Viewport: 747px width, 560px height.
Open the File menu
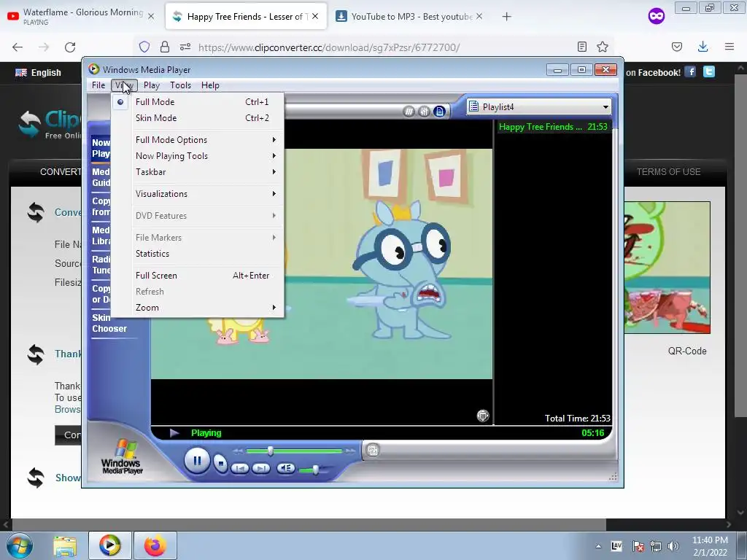pyautogui.click(x=98, y=85)
